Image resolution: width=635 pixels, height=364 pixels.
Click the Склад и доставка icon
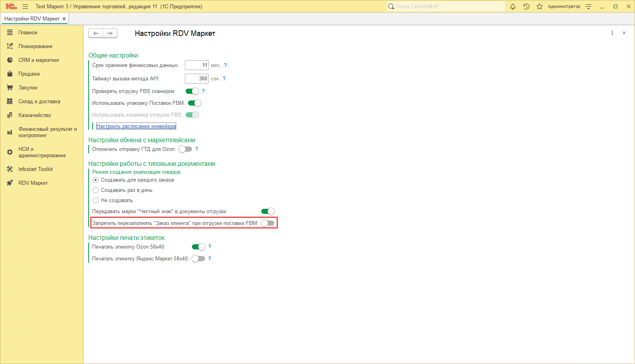[10, 101]
